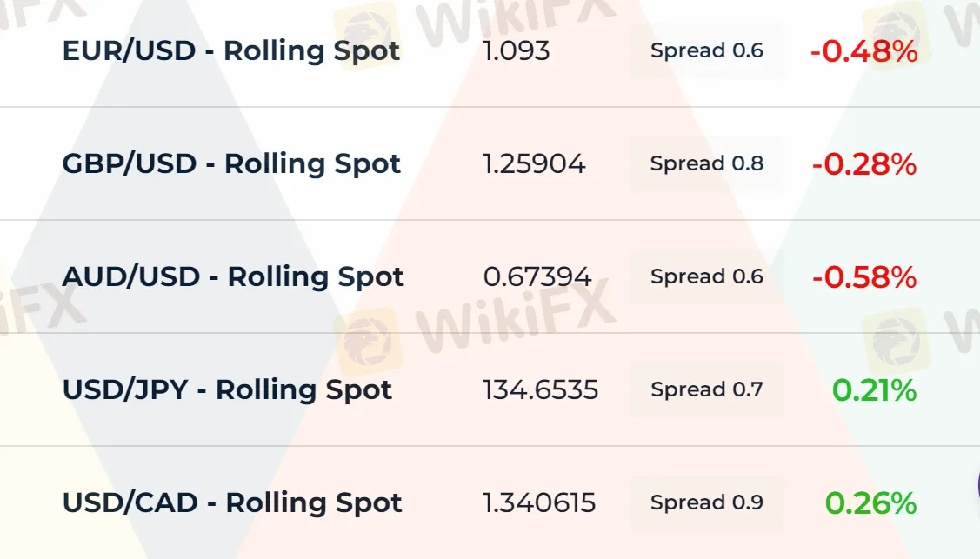Viewport: 980px width, 559px height.
Task: Select the USD/CAD price 1.340615
Action: 539,502
